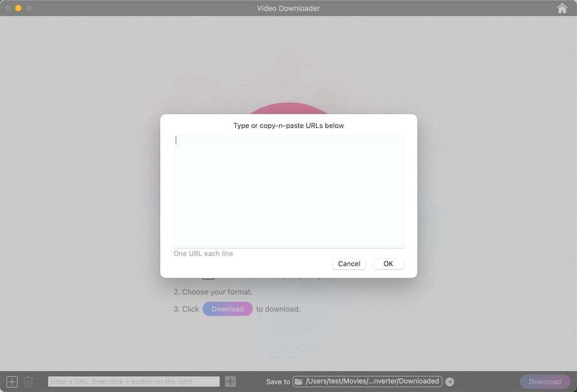Click the trash delete icon
This screenshot has height=392, width=577.
pos(28,382)
